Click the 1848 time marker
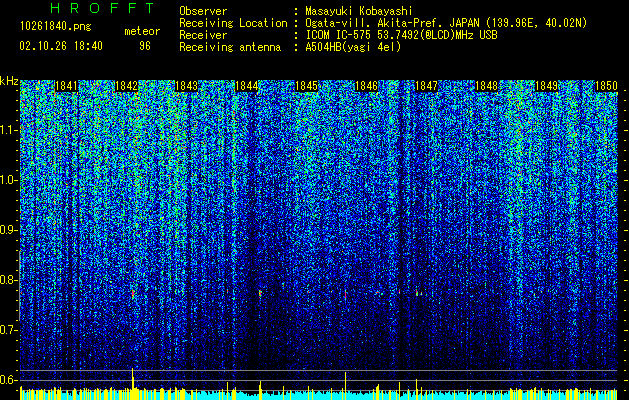Image resolution: width=629 pixels, height=400 pixels. [x=487, y=86]
